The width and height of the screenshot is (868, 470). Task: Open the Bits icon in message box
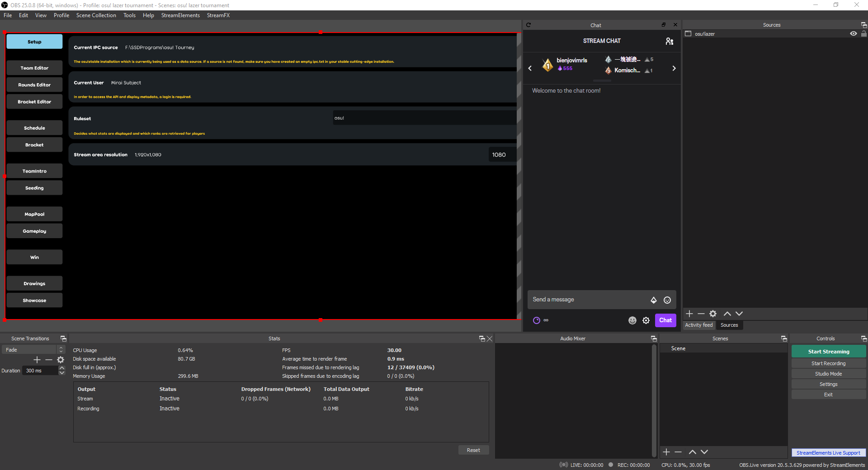tap(654, 300)
